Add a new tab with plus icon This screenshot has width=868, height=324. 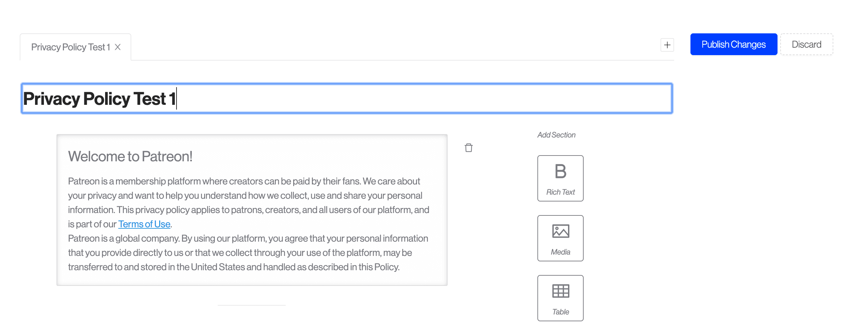tap(667, 45)
